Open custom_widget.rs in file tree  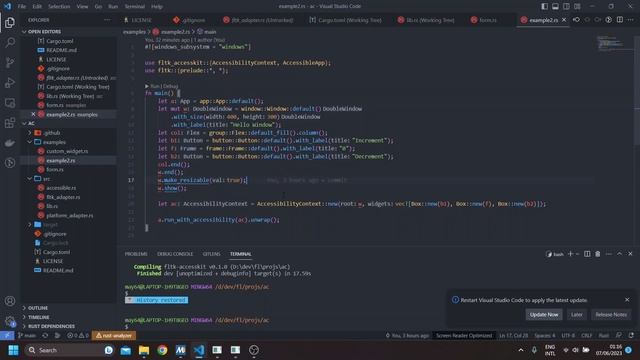pos(67,151)
